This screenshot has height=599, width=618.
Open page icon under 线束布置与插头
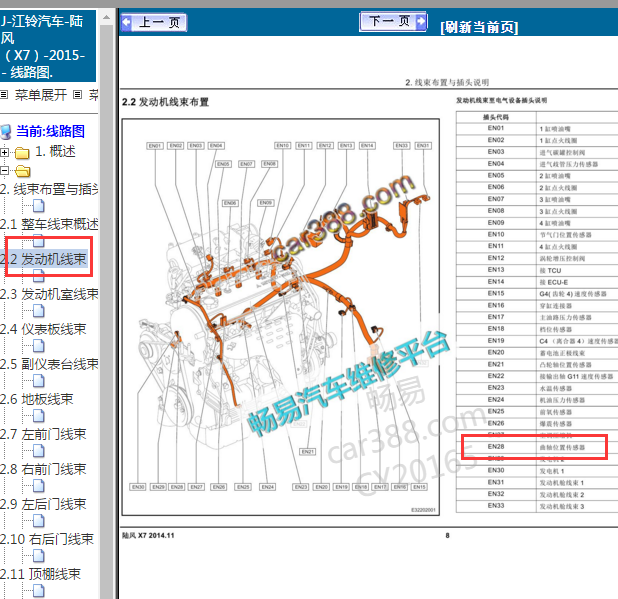(x=39, y=207)
